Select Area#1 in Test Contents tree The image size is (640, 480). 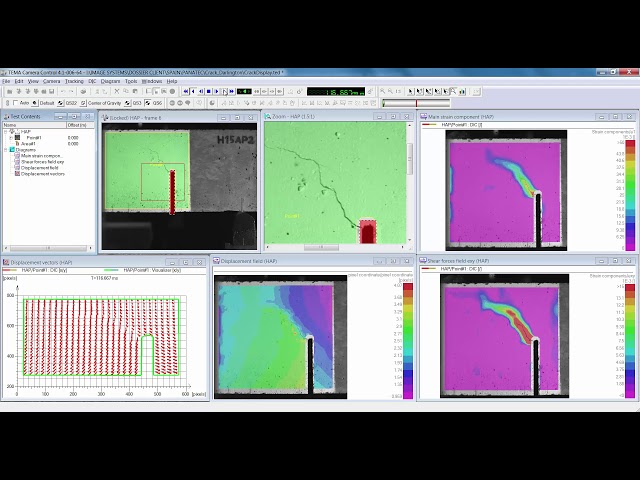pos(29,144)
